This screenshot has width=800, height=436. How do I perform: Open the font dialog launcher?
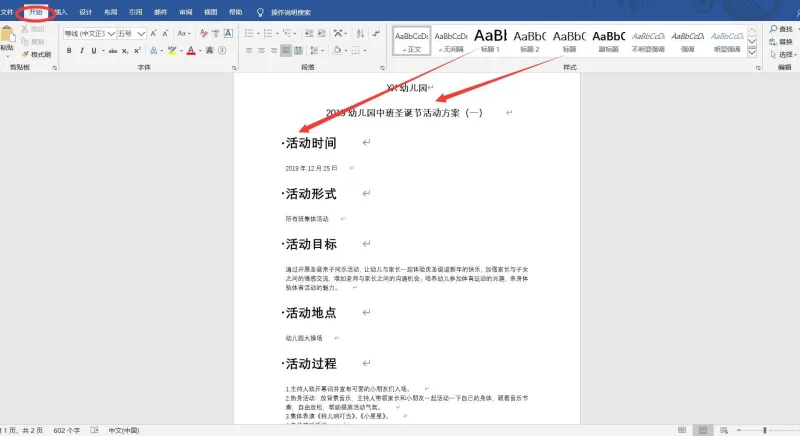coord(234,67)
